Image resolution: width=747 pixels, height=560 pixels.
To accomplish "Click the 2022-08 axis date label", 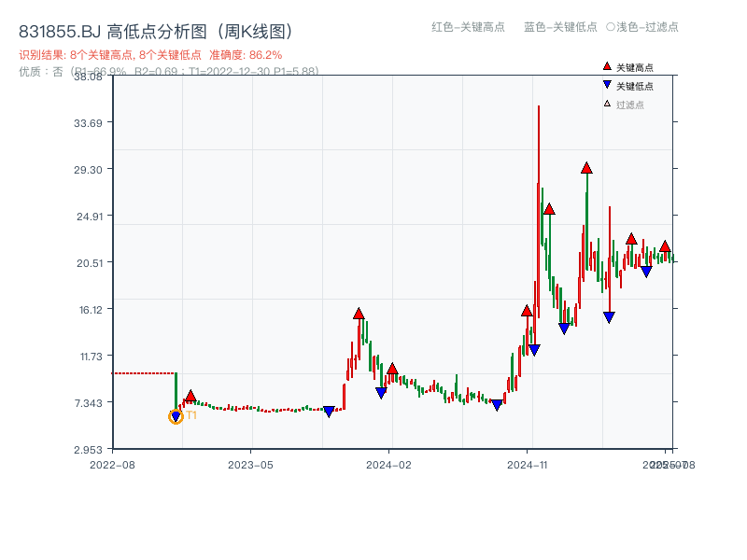I will [115, 464].
